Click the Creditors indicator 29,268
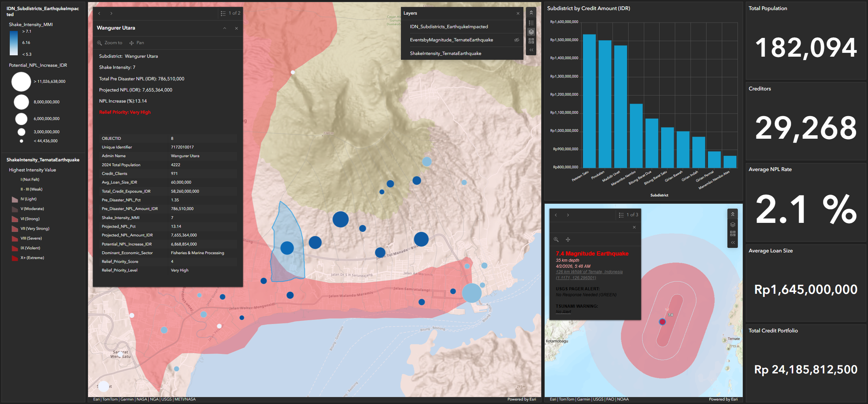 coord(806,128)
